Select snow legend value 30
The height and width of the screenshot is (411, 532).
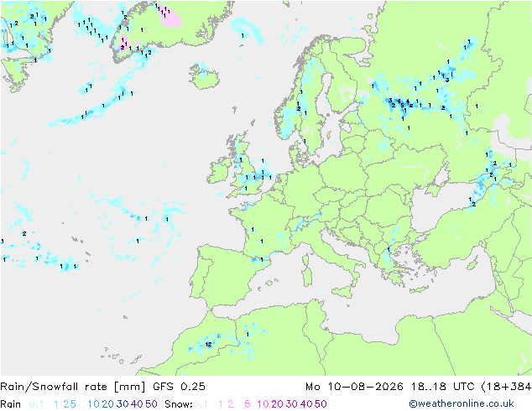(292, 404)
